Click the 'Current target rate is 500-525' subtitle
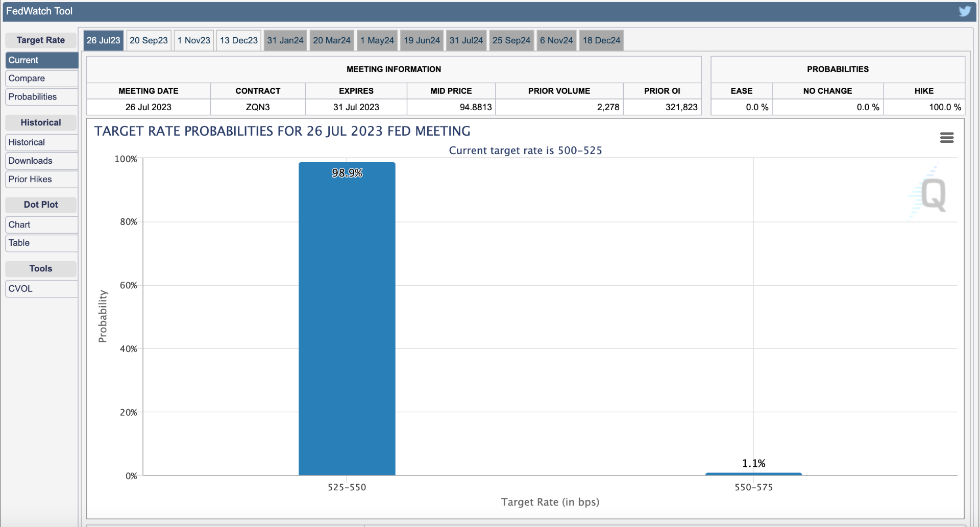 click(525, 150)
